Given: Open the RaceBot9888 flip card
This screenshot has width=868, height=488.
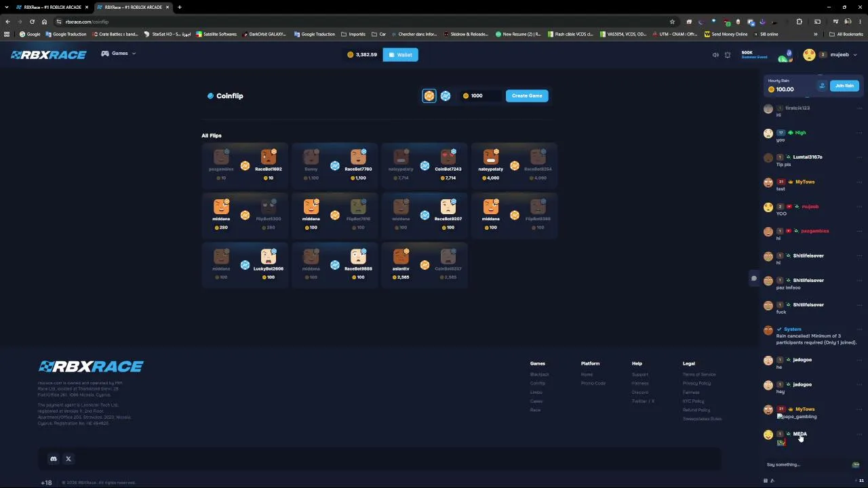Looking at the screenshot, I should coord(335,265).
